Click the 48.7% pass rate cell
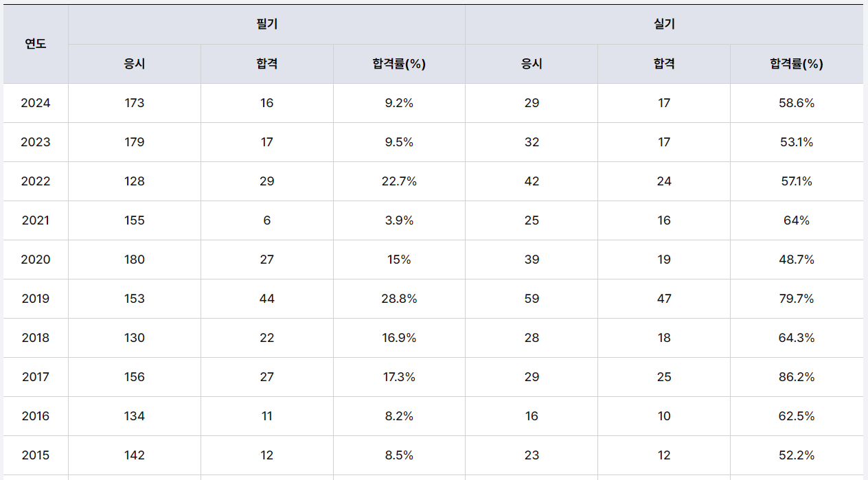Image resolution: width=868 pixels, height=480 pixels. pyautogui.click(x=796, y=260)
